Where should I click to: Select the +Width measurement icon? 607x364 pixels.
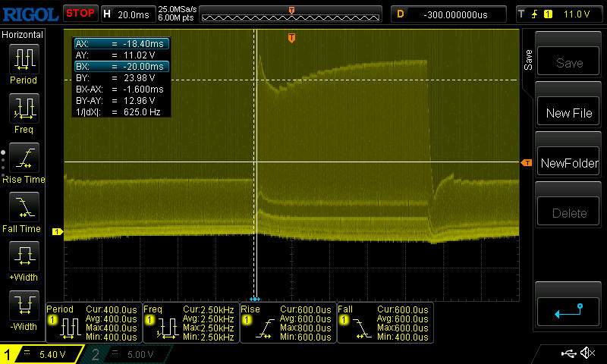(23, 256)
